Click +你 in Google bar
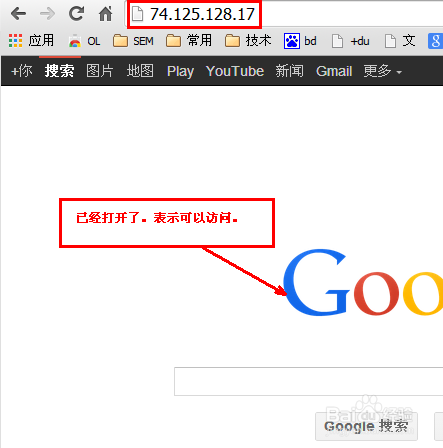 coord(22,71)
